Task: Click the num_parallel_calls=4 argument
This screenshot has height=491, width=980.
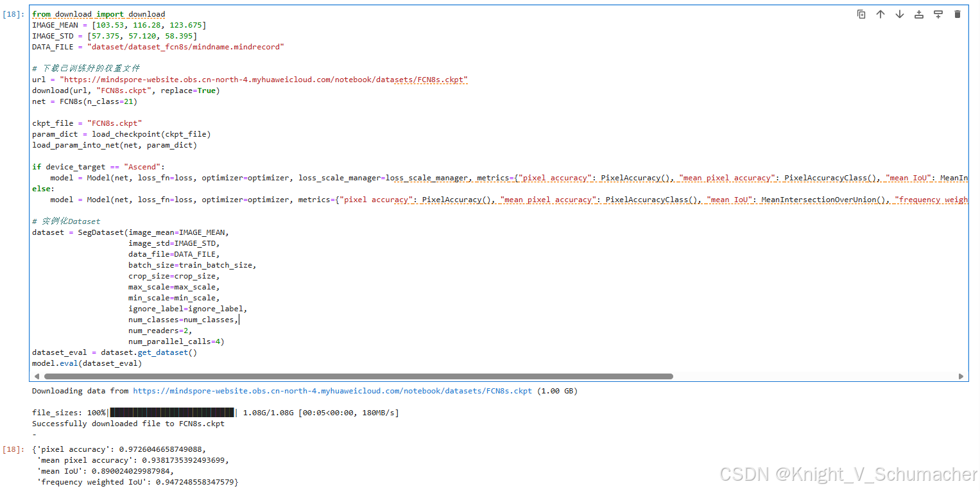Action: point(176,341)
